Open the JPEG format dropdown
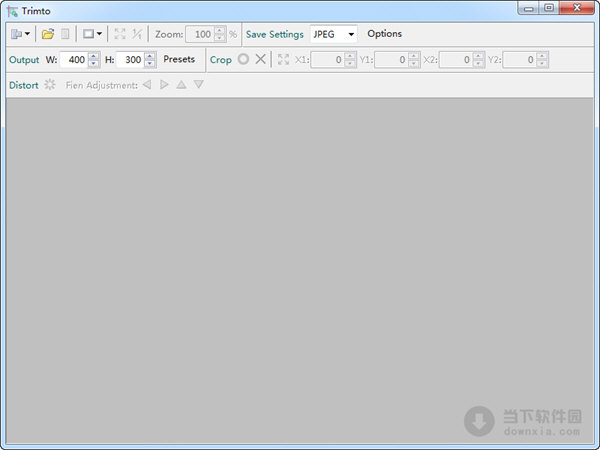600x450 pixels. (334, 34)
